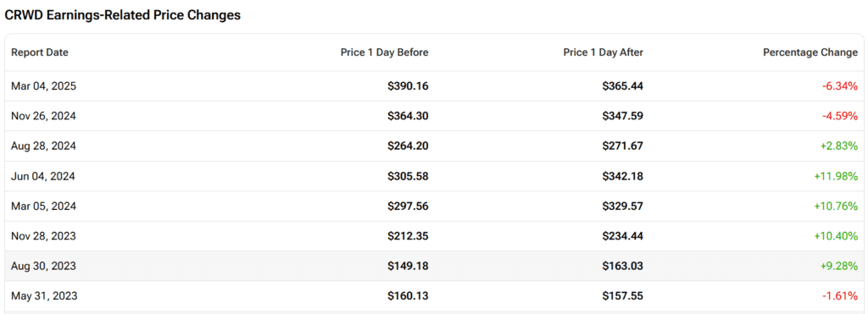Click the Report Date column header
This screenshot has width=868, height=314.
tap(40, 52)
